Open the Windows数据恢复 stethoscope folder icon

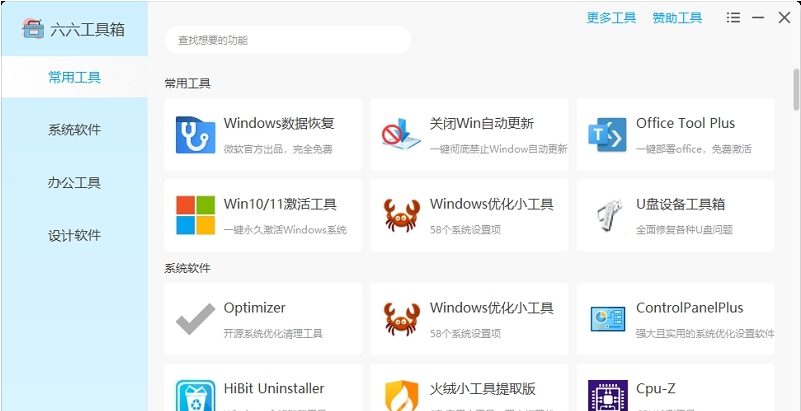point(195,135)
